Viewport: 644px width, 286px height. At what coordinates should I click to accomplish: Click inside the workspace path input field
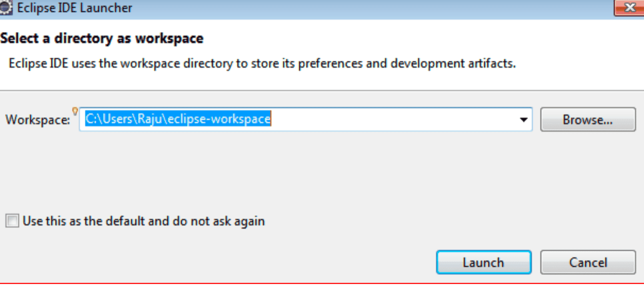[x=280, y=119]
